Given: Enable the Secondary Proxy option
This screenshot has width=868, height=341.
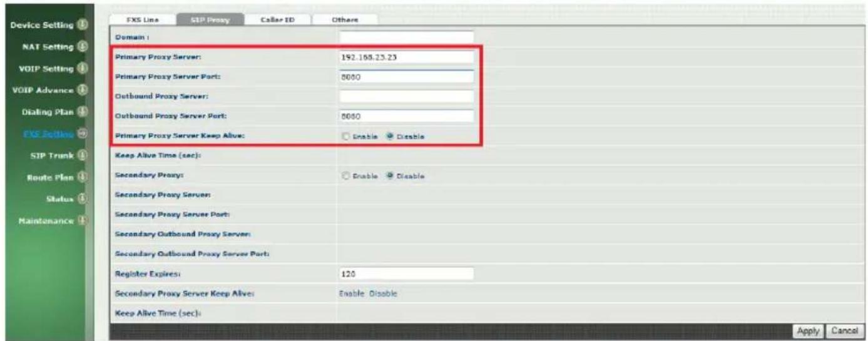Looking at the screenshot, I should 345,176.
